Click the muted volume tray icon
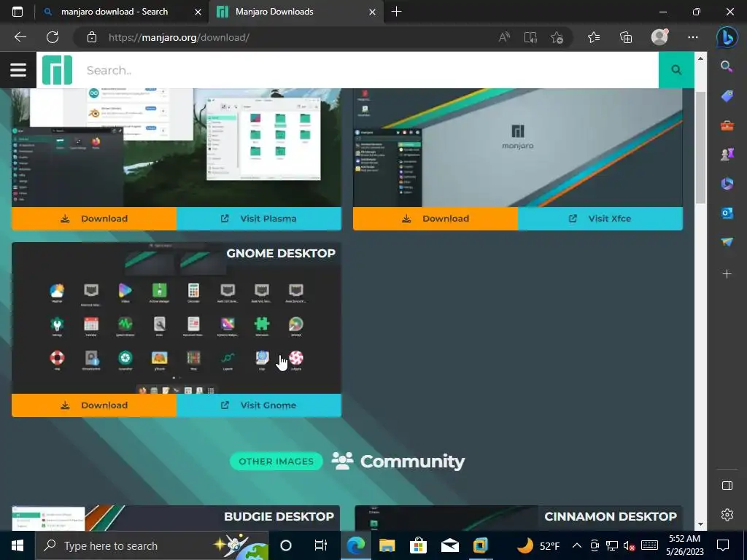This screenshot has width=747, height=560. (x=630, y=545)
